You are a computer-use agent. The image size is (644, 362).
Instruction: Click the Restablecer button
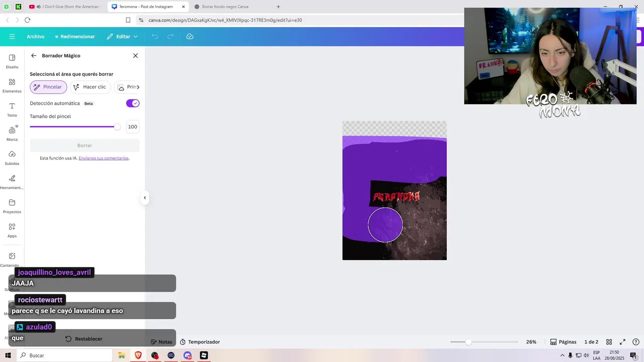(84, 339)
